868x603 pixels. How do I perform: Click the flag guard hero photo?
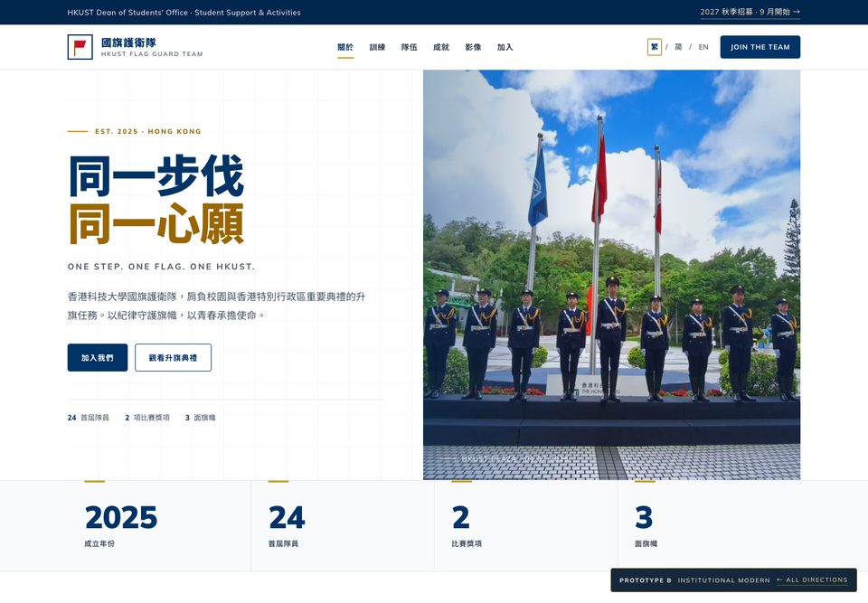click(612, 275)
